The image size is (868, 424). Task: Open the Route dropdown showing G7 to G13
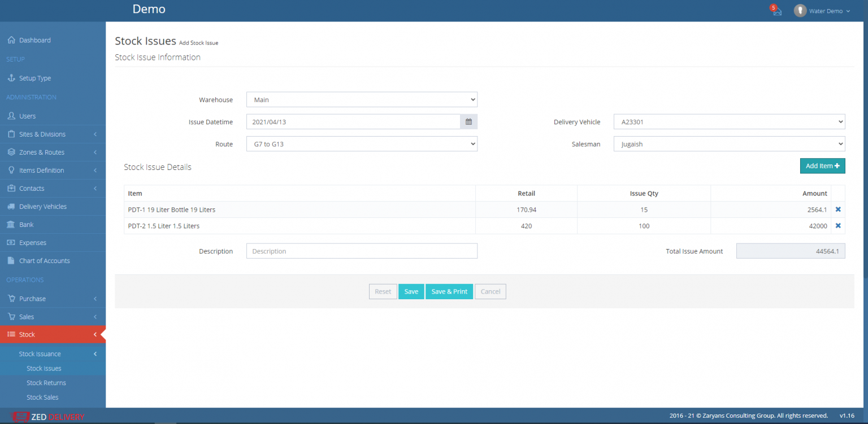(x=362, y=144)
